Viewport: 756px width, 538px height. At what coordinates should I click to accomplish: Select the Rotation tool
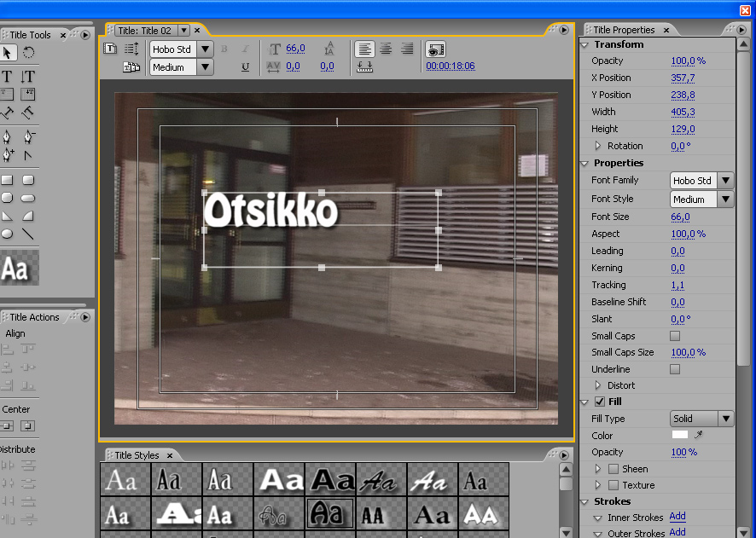coord(28,53)
